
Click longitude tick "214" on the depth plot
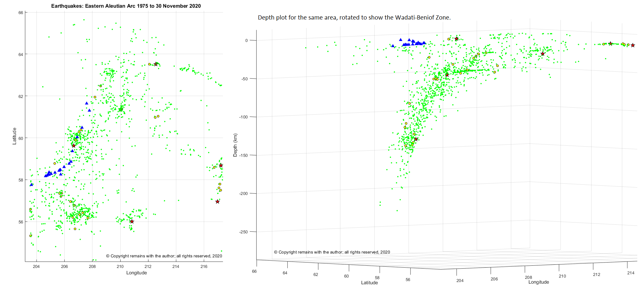pyautogui.click(x=631, y=273)
